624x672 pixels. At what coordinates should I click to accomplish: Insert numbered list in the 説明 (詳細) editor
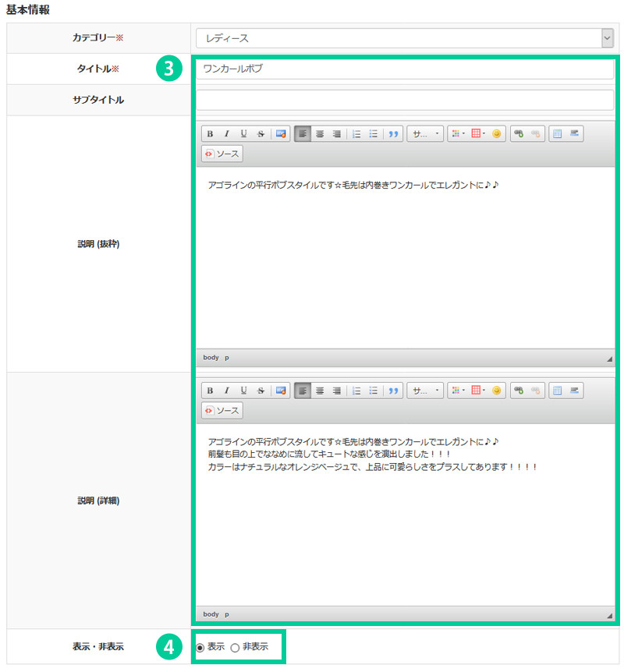coord(356,391)
